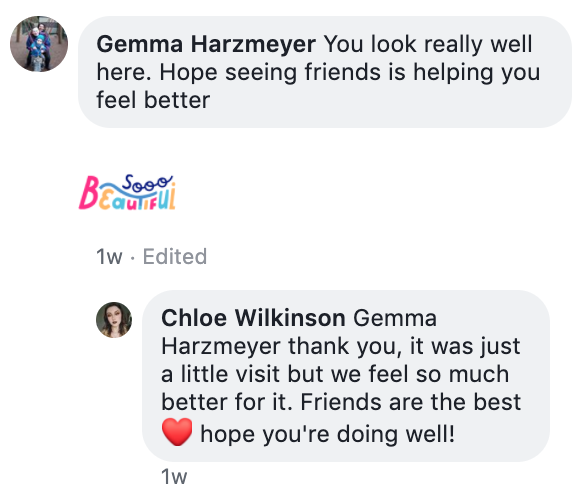The height and width of the screenshot is (498, 586).
Task: Click the 'a little visit but we feel' line
Action: [286, 374]
